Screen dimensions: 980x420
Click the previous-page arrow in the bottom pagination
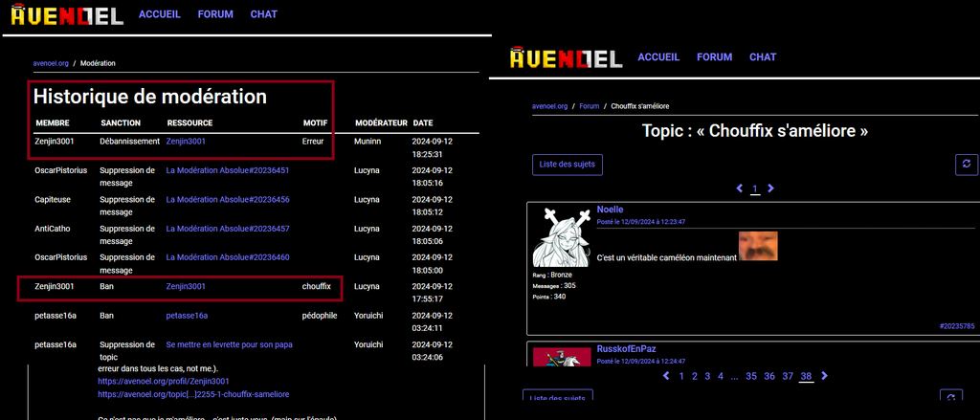click(666, 376)
